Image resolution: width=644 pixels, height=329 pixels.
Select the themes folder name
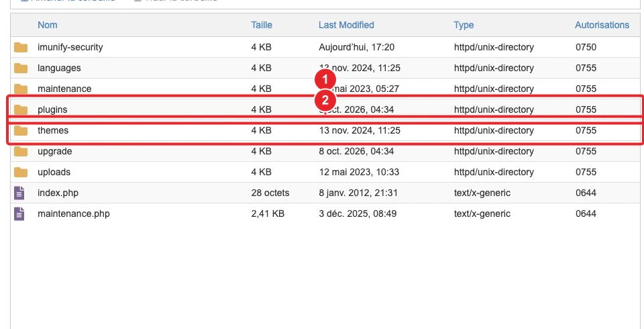(53, 130)
